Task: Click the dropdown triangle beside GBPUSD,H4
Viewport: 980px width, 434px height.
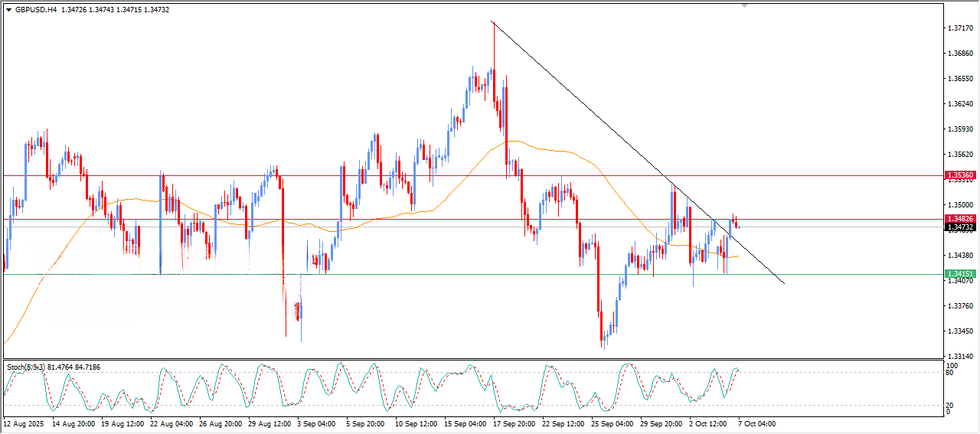Action: point(8,10)
